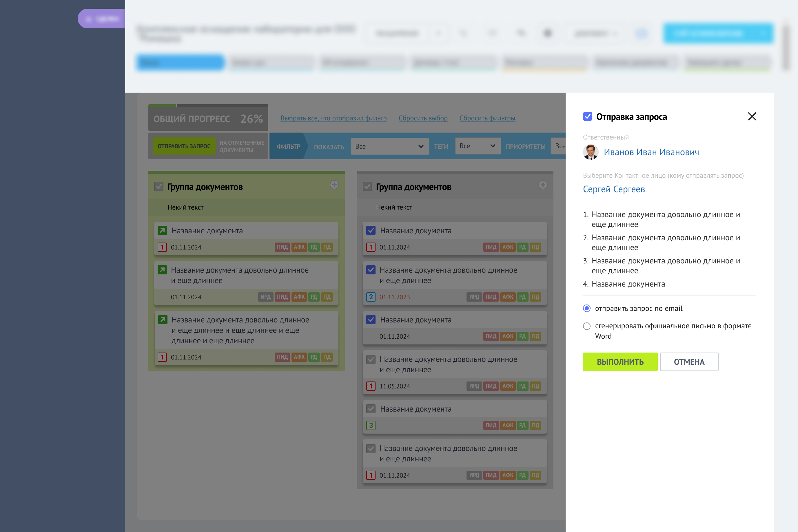Screen dimensions: 798x532
Task: Click the green priority 3 badge
Action: [x=371, y=425]
